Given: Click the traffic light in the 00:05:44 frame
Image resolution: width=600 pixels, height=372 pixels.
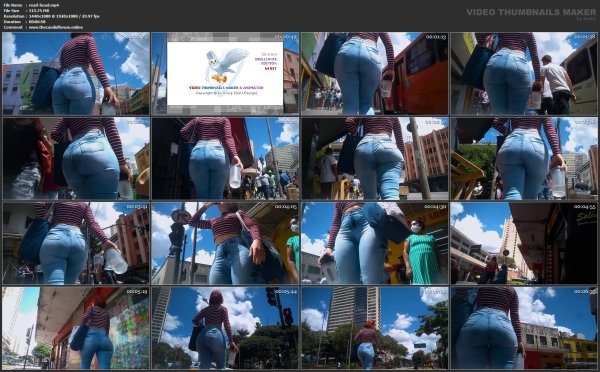Looking at the screenshot, I should tap(288, 317).
